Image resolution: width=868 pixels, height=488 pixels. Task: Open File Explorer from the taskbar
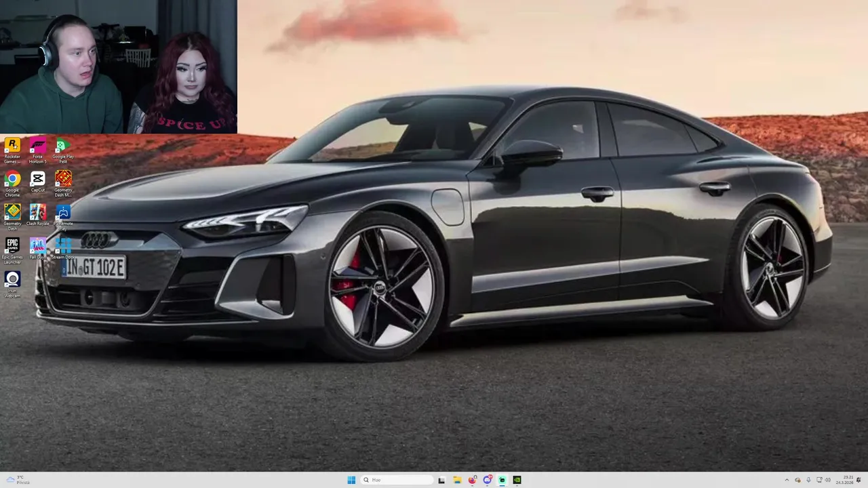click(457, 480)
